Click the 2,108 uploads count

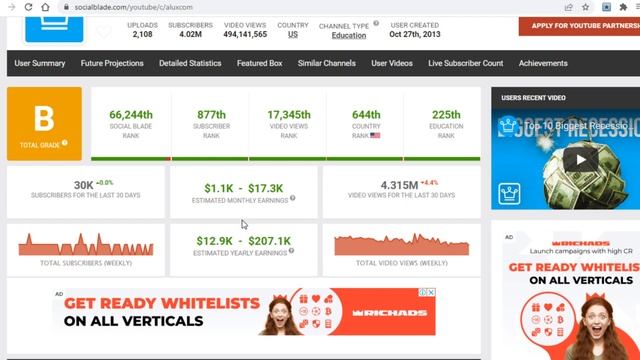142,35
